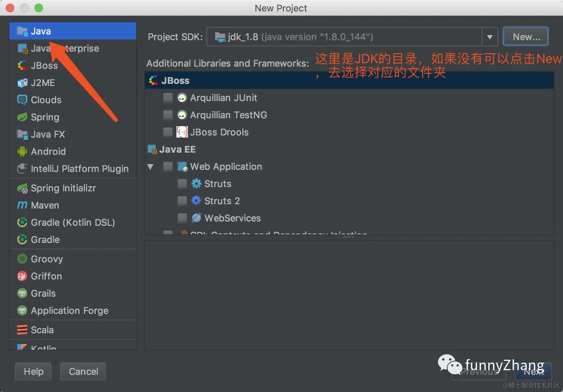
Task: Click the JBoss Drools icon
Action: click(182, 132)
